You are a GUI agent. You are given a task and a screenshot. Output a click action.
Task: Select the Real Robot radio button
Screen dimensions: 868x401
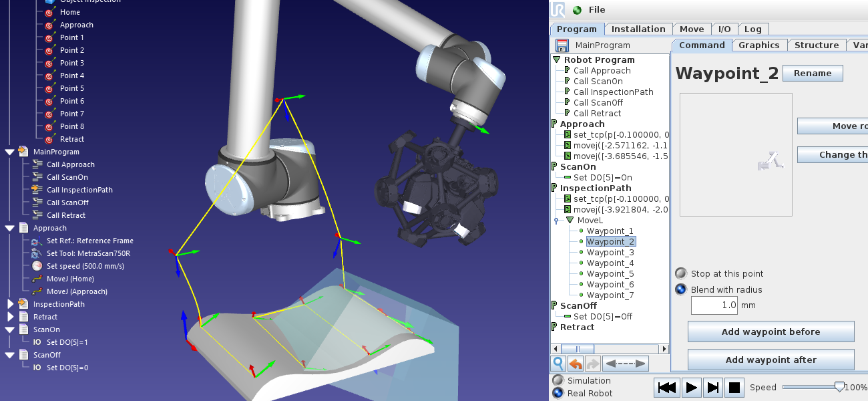(558, 393)
